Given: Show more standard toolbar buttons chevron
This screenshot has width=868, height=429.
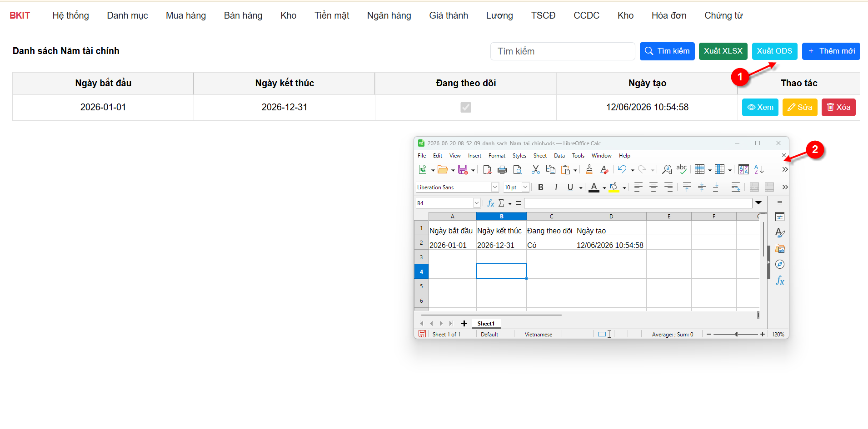Looking at the screenshot, I should point(785,170).
